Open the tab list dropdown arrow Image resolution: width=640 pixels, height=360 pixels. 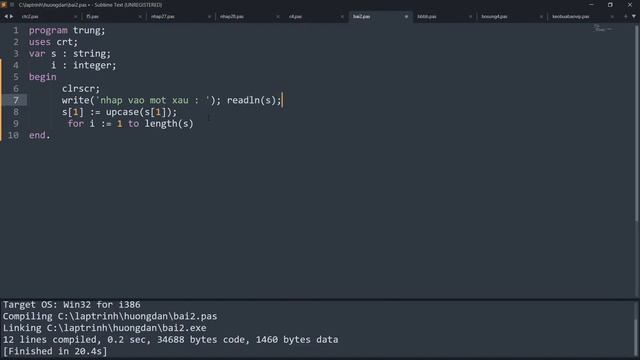(634, 16)
